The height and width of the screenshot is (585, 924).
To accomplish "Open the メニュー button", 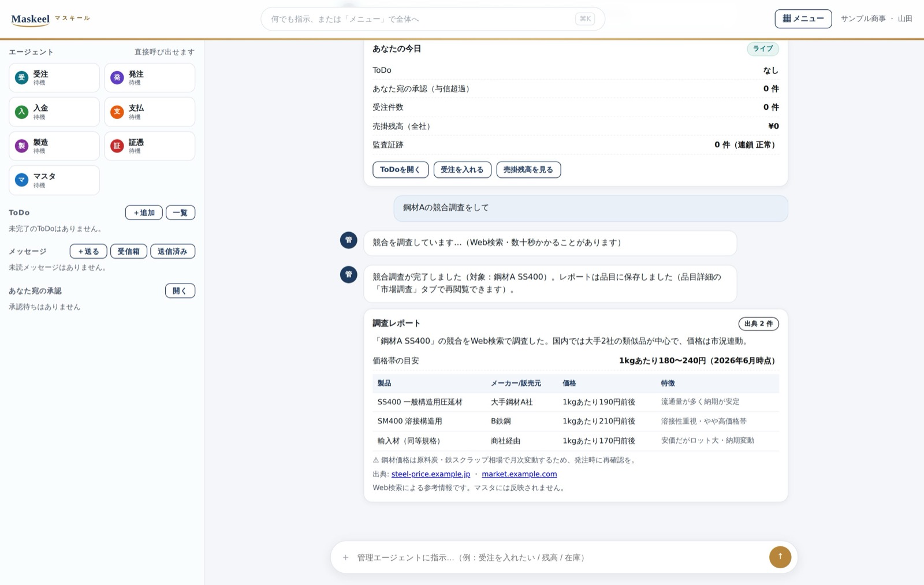I will 803,18.
